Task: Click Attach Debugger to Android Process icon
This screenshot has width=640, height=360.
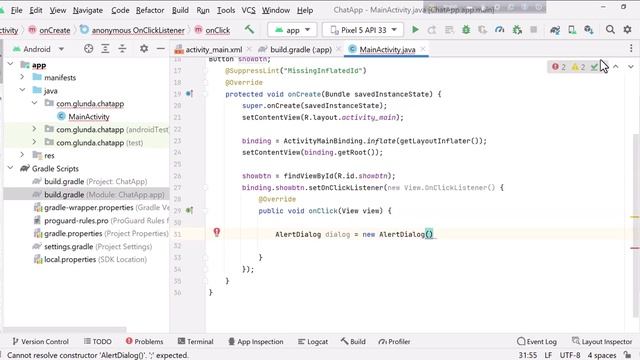Action: coord(517,30)
